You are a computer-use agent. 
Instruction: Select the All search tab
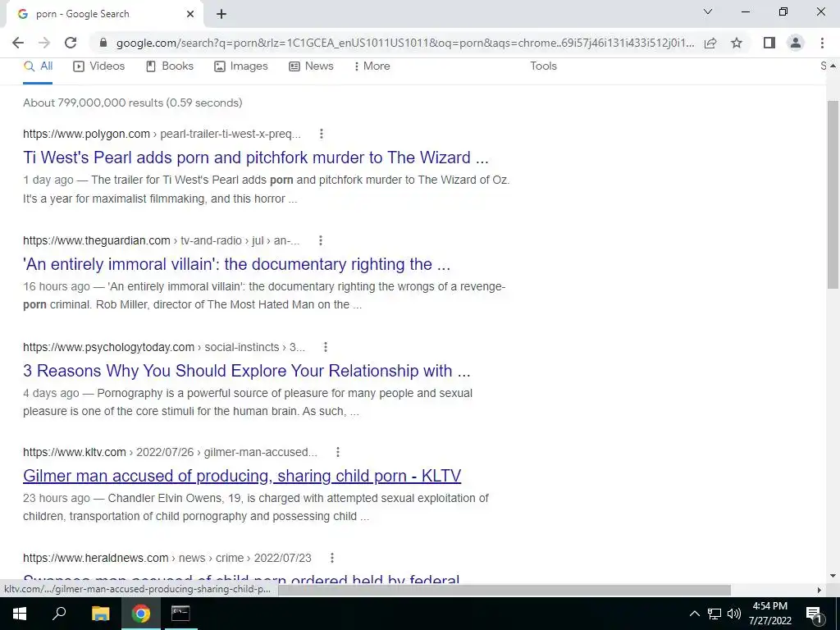pos(38,66)
